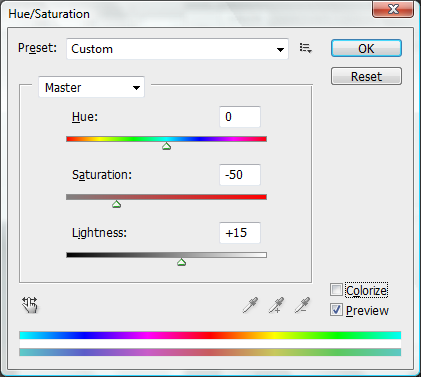Click the Reset button
This screenshot has height=377, width=421.
(366, 76)
